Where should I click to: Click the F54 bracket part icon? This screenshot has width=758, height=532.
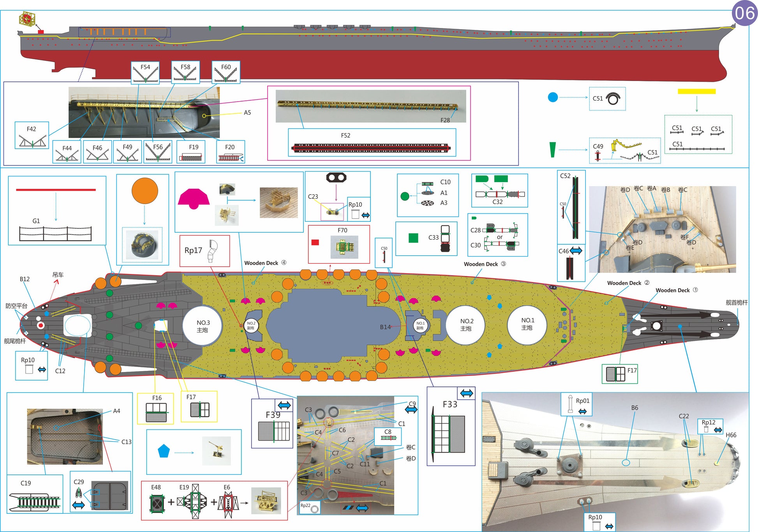145,75
